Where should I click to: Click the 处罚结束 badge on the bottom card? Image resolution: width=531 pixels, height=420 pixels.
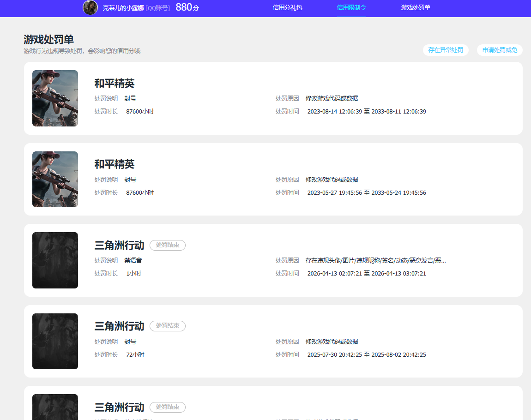[x=168, y=407]
